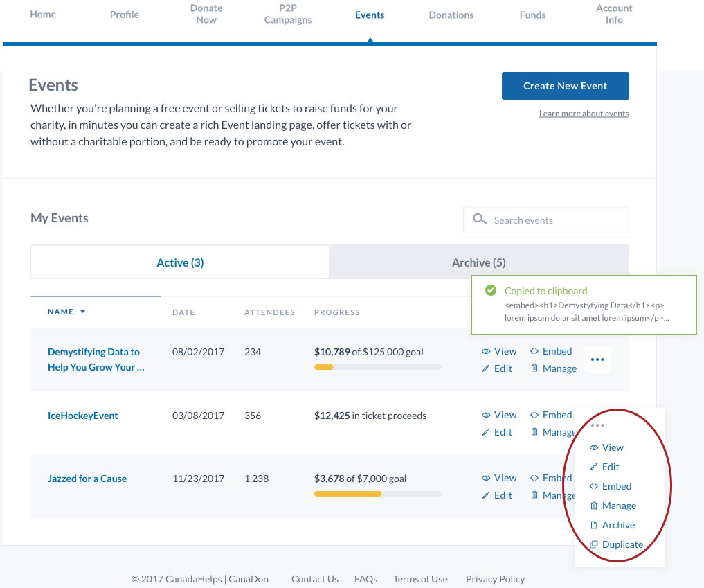This screenshot has height=588, width=704.
Task: Switch to the Archive (5) tab
Action: tap(478, 262)
